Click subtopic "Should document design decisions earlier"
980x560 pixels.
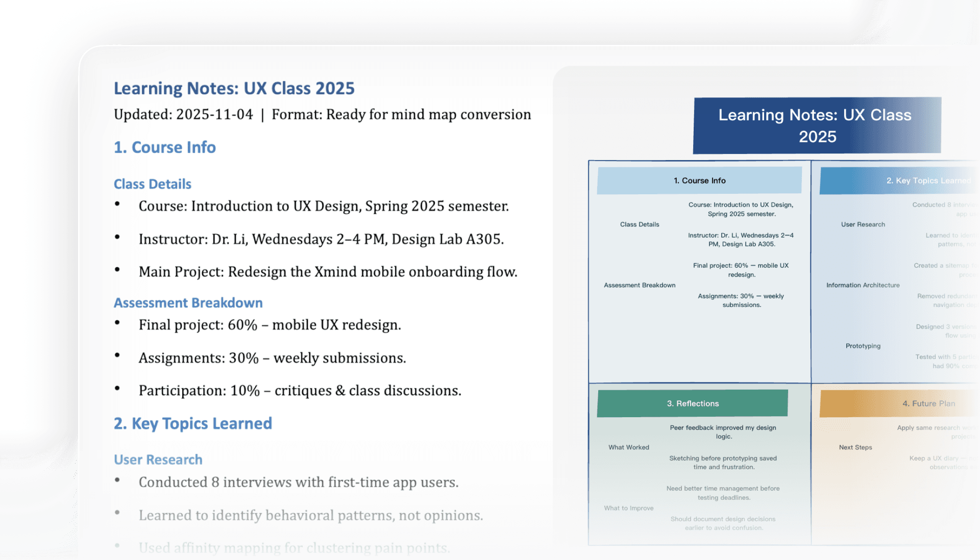pyautogui.click(x=723, y=523)
